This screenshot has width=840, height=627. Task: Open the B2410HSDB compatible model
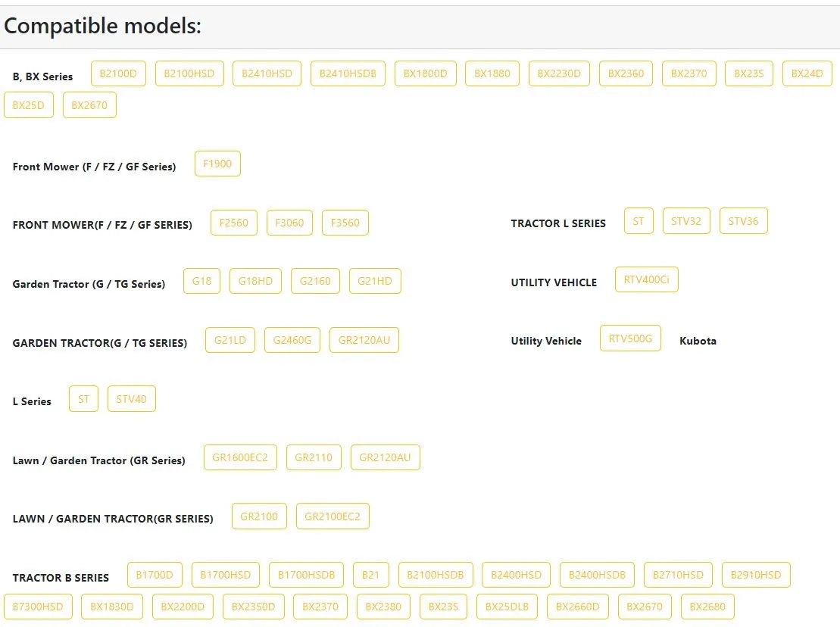tap(348, 73)
